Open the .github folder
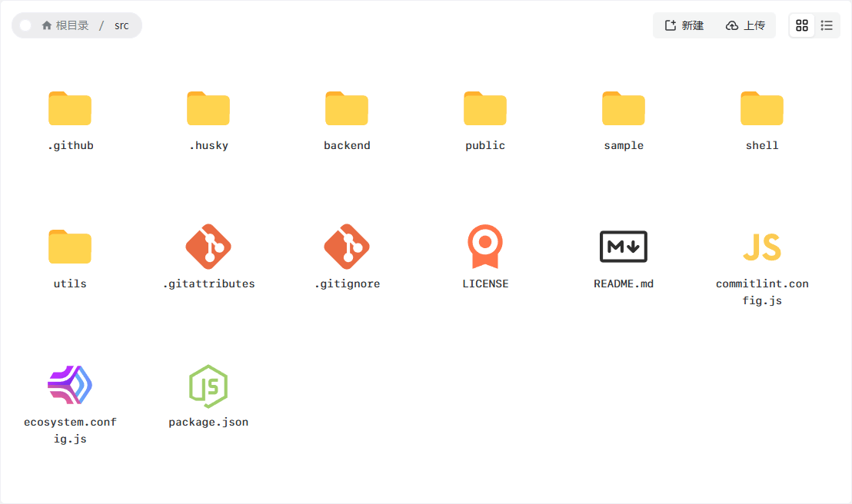The width and height of the screenshot is (852, 504). pos(70,109)
